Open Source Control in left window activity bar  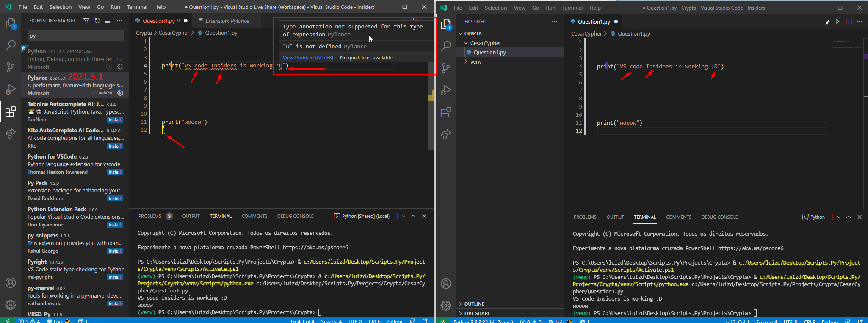(11, 67)
